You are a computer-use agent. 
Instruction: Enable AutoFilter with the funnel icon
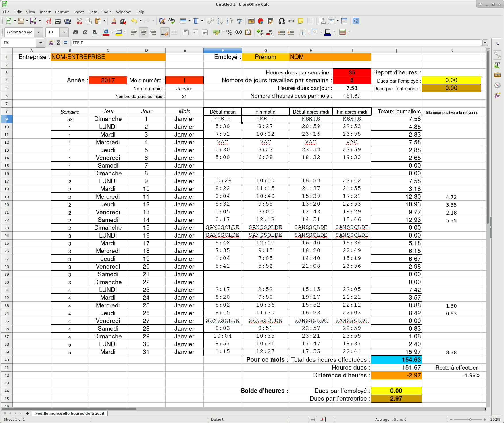pyautogui.click(x=239, y=21)
